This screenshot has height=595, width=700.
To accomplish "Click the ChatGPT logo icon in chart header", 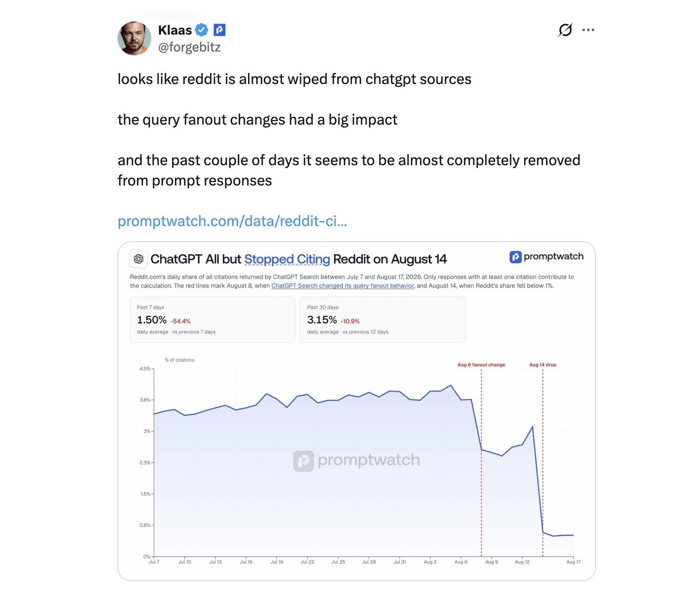I will [x=139, y=259].
